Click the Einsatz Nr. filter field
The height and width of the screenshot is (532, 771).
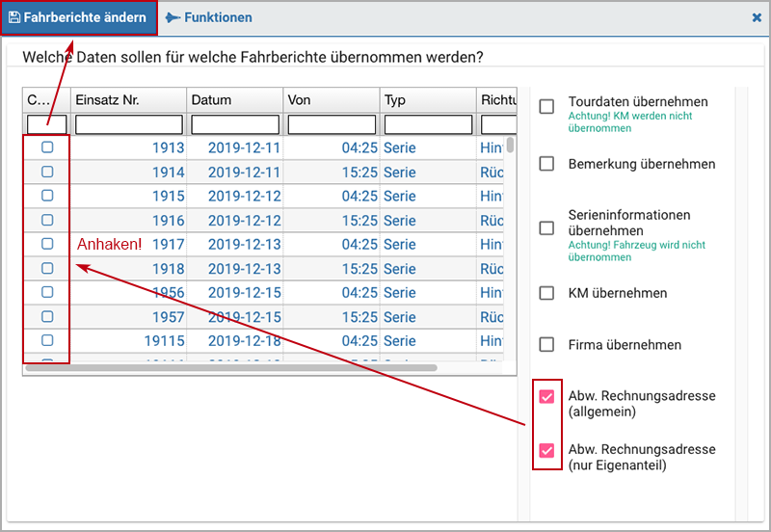pos(129,124)
